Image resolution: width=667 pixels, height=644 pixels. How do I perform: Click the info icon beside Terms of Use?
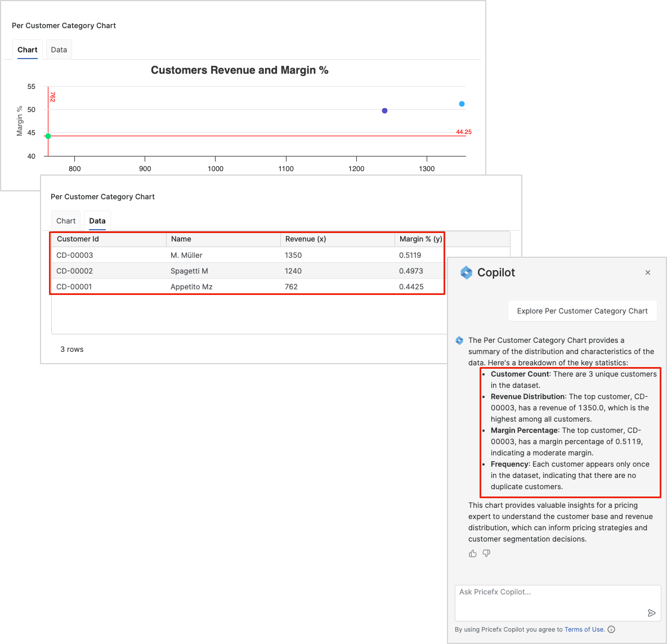coord(611,629)
